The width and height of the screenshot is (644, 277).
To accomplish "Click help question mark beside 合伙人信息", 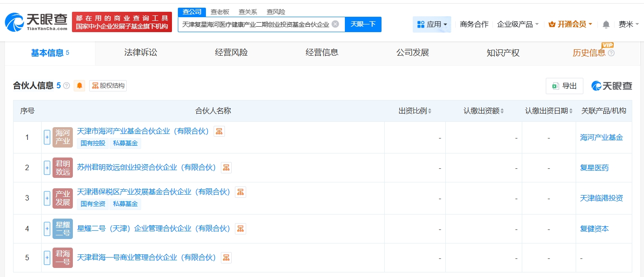I will 67,86.
